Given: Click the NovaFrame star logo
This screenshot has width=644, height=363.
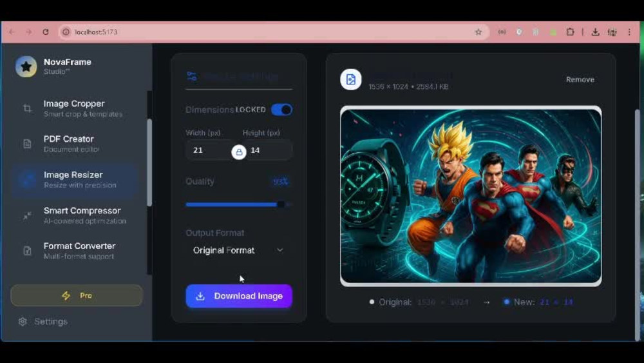Looking at the screenshot, I should click(x=26, y=66).
